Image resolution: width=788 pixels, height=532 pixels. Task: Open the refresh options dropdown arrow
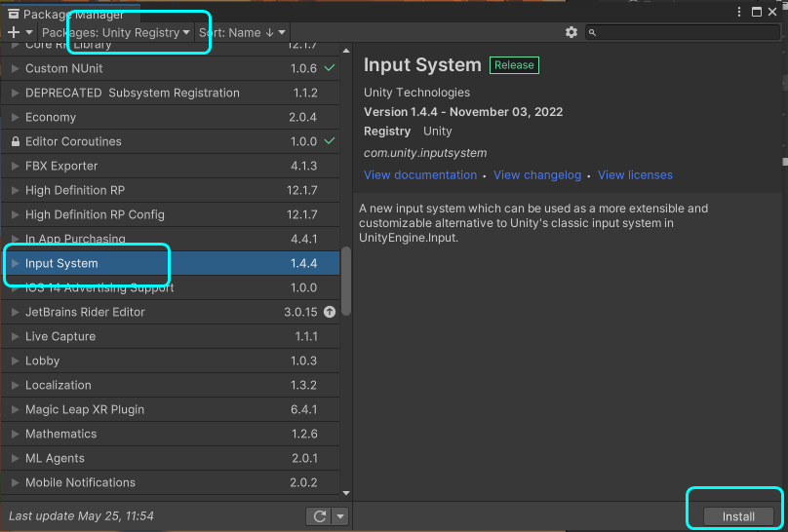click(x=340, y=516)
